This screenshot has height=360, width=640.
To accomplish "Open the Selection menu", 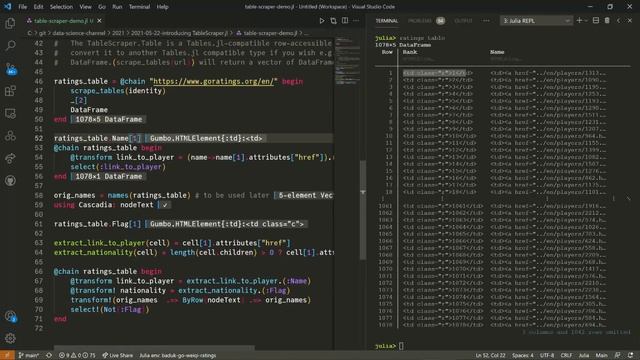I will (61, 7).
